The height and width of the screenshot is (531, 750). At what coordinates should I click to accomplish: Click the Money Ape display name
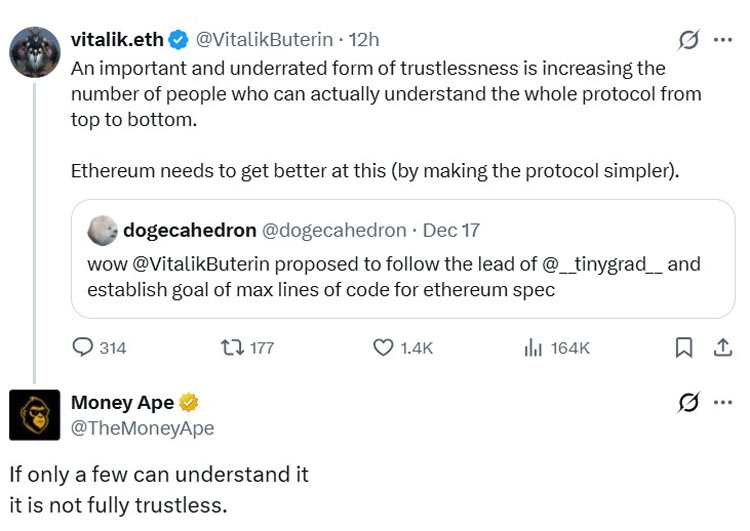(122, 403)
